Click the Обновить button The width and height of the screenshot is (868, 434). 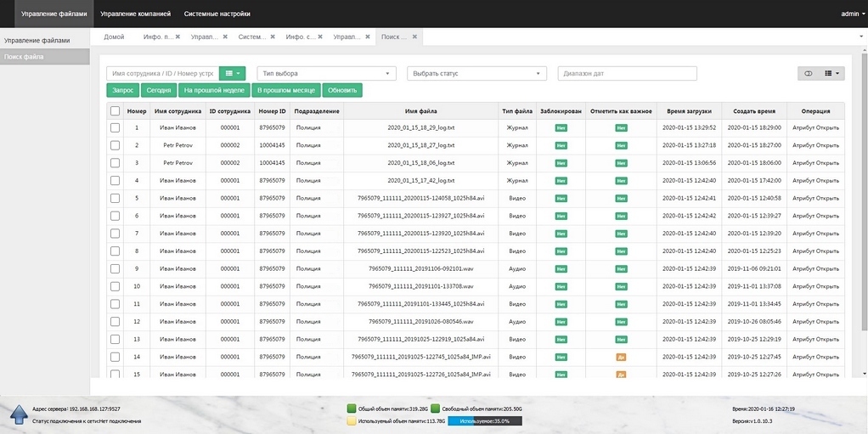(x=342, y=90)
